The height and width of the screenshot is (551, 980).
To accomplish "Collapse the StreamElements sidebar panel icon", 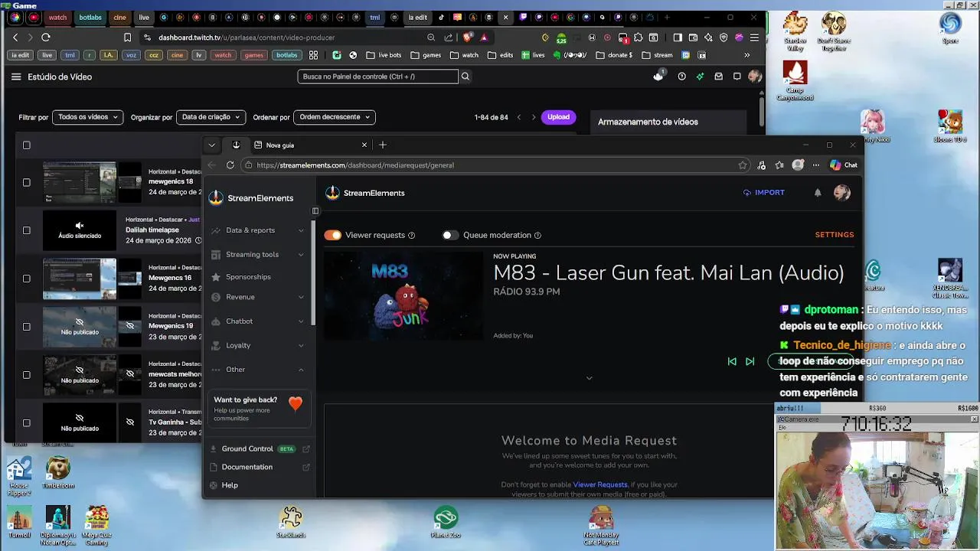I will pos(315,211).
